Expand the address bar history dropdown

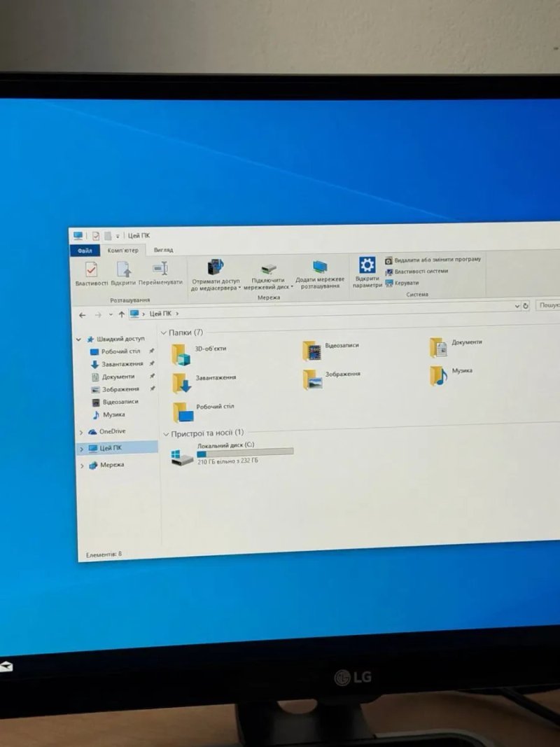pos(517,307)
